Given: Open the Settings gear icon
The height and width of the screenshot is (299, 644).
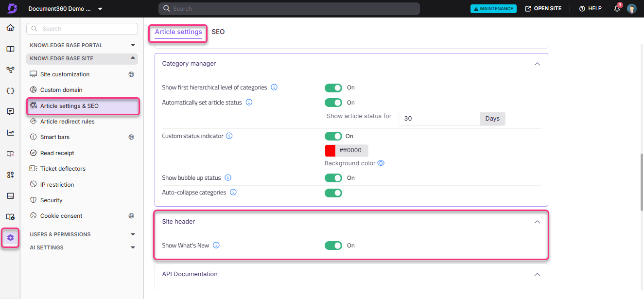Looking at the screenshot, I should pyautogui.click(x=10, y=238).
